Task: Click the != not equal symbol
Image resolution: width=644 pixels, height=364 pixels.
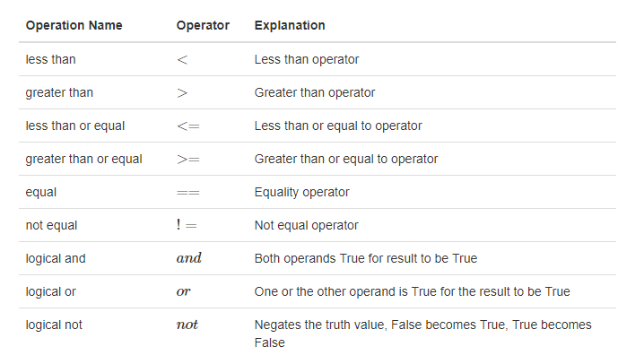Action: pyautogui.click(x=187, y=225)
